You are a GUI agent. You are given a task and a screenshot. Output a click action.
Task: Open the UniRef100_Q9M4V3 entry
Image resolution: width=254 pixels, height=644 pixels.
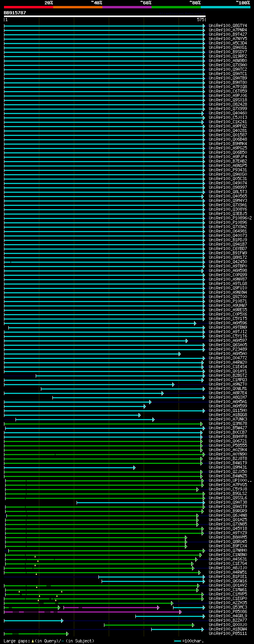coord(228,200)
